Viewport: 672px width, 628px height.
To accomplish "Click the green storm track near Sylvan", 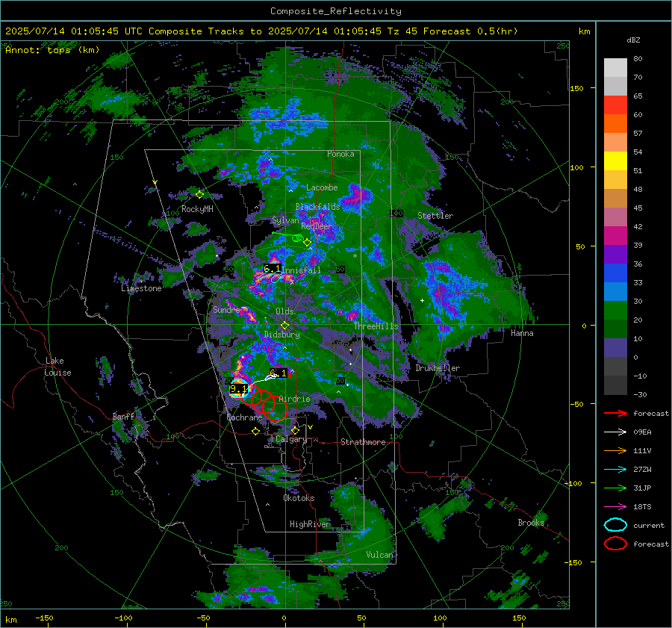I will click(287, 235).
